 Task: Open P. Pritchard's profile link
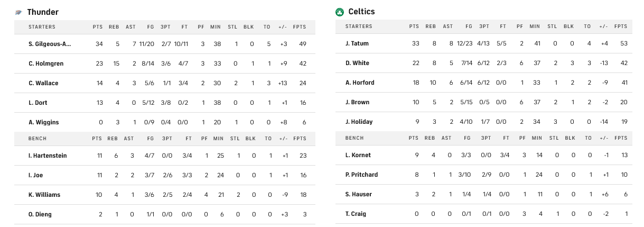pyautogui.click(x=361, y=175)
